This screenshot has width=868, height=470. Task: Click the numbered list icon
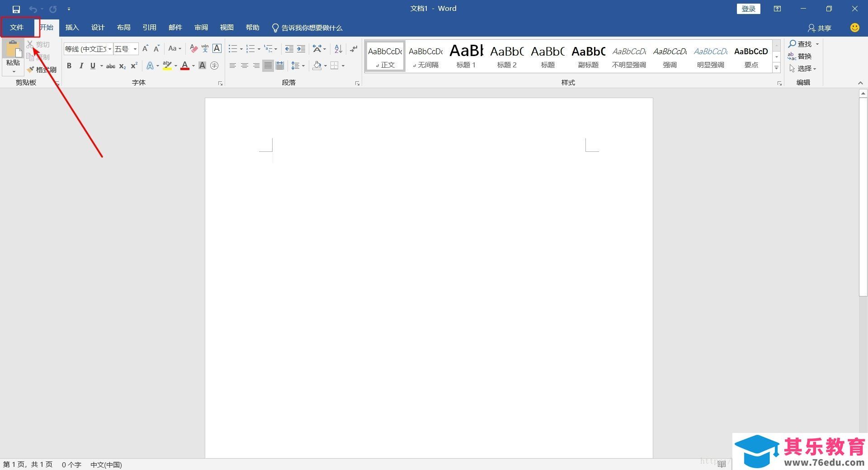[250, 48]
